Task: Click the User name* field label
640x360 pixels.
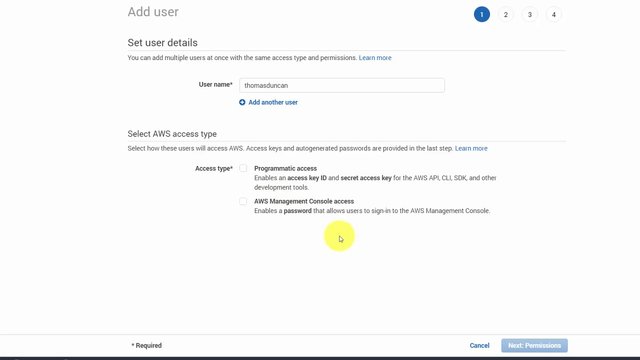Action: click(x=216, y=84)
